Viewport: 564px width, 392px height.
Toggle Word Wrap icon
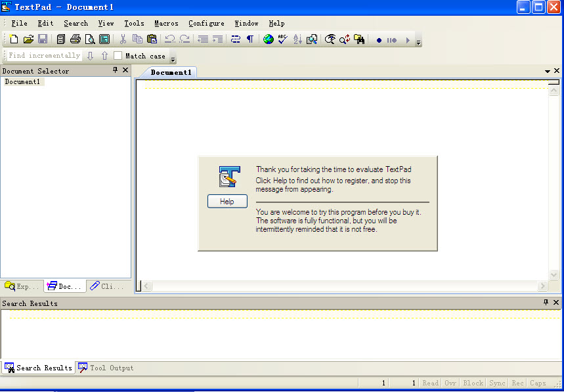[x=236, y=39]
